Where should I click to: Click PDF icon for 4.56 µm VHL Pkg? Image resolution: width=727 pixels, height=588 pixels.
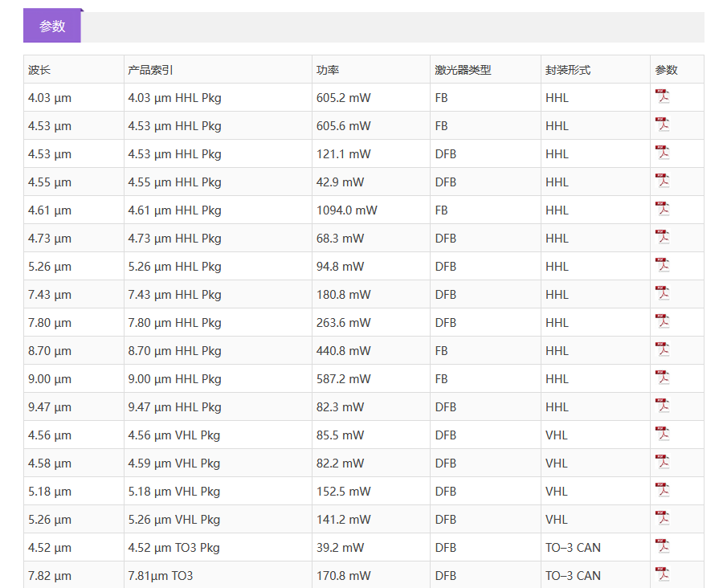point(663,435)
